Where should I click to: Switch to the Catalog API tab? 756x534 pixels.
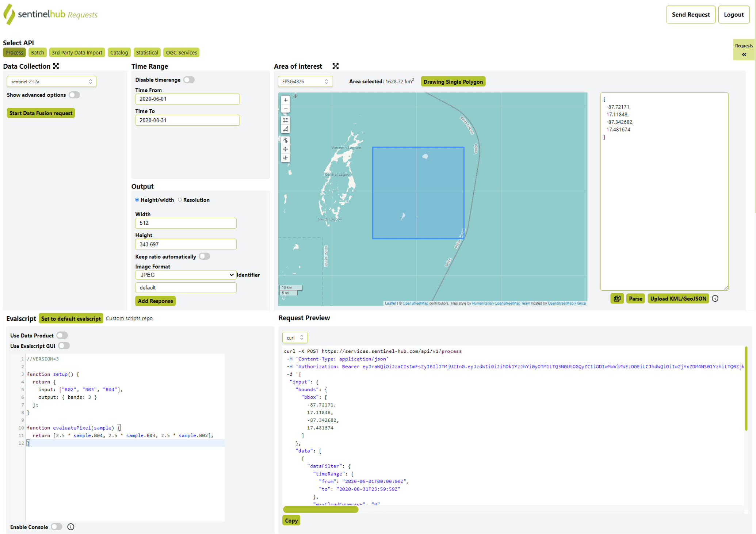pyautogui.click(x=119, y=53)
